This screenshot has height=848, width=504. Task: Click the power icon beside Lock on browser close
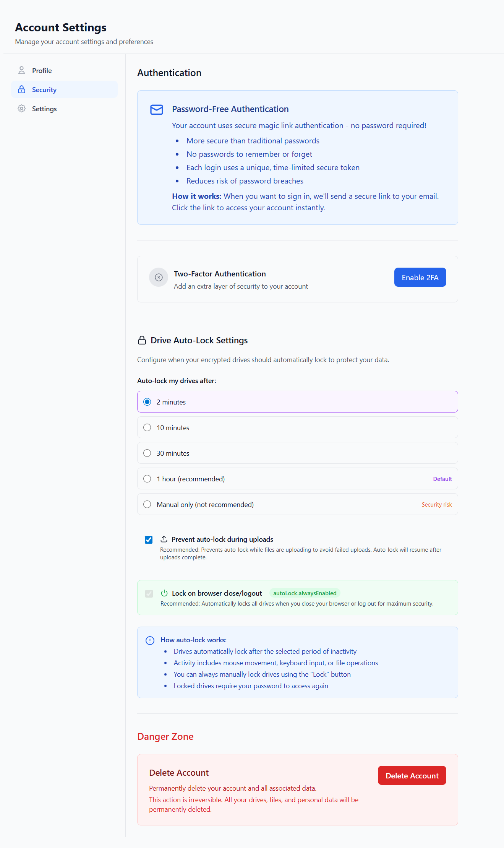164,593
